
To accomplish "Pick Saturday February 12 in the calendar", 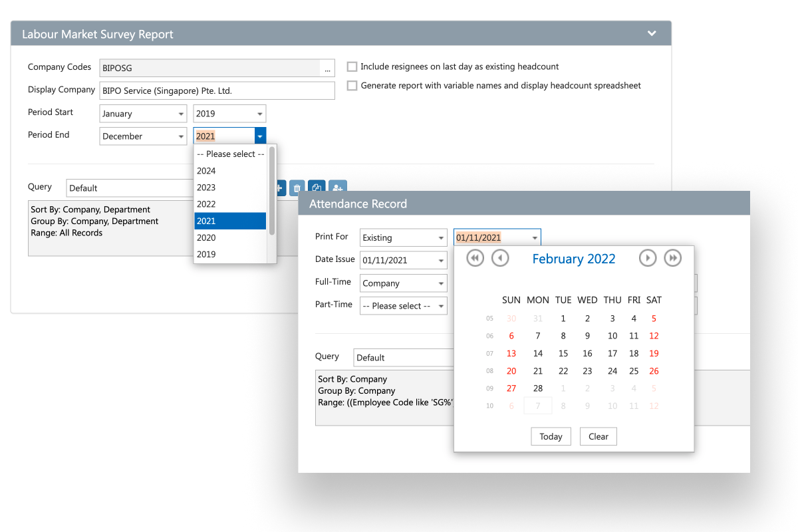I will coord(654,336).
